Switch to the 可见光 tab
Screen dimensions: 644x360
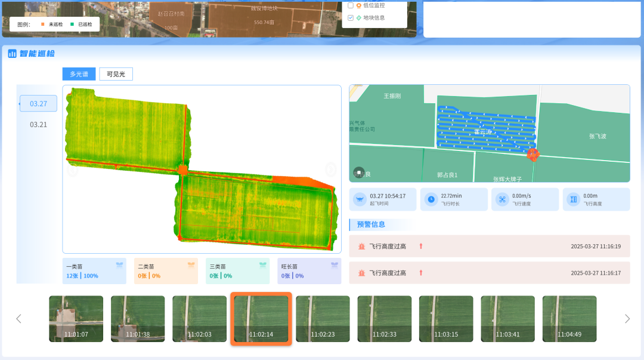[116, 74]
